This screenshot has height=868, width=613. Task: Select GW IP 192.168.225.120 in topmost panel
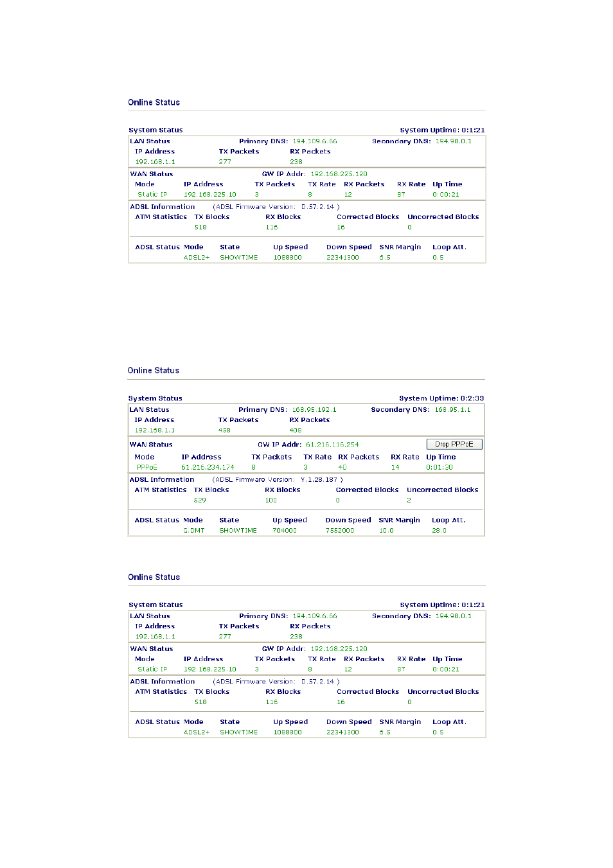(x=339, y=174)
